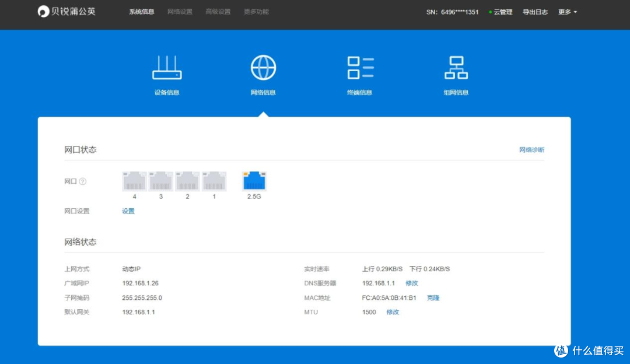Open the 网络设置 menu
Viewport: 630px width, 364px height.
click(x=180, y=12)
